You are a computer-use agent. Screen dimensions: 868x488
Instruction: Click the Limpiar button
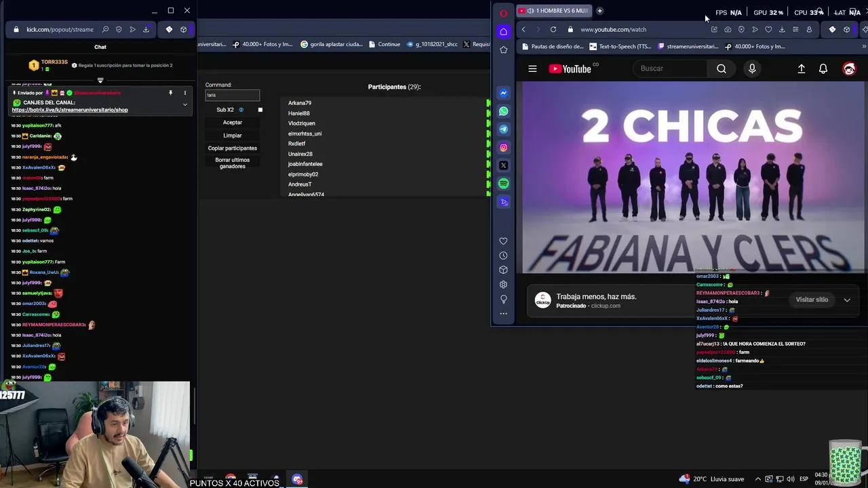tap(233, 136)
